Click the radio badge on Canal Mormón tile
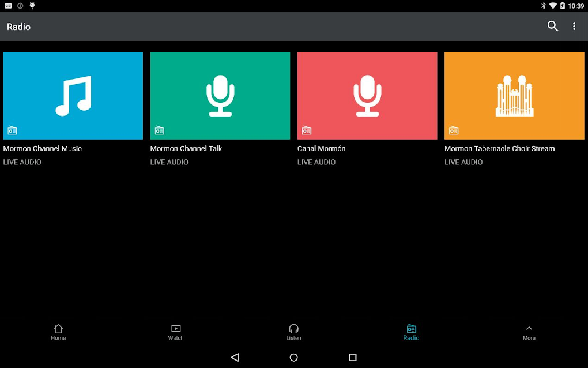 [x=306, y=130]
